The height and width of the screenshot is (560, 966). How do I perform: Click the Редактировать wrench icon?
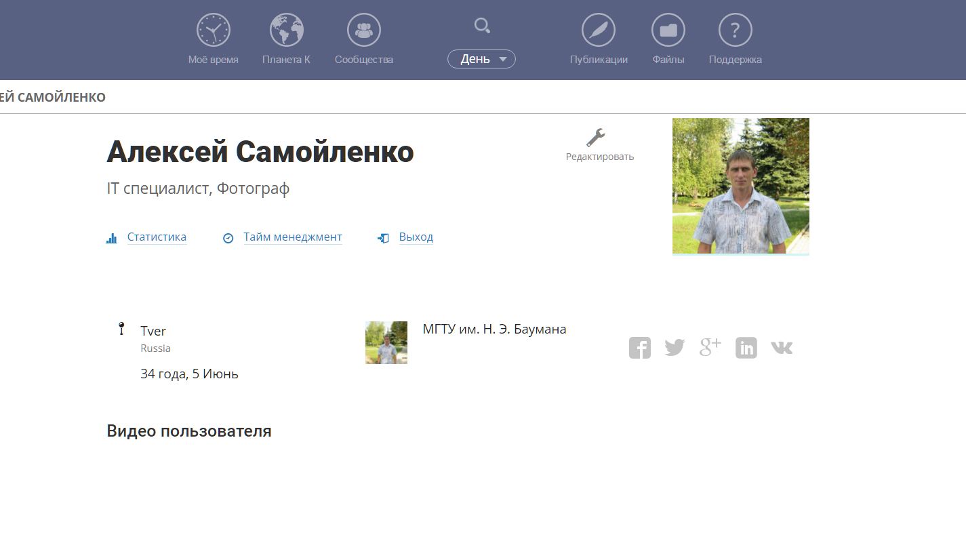click(596, 138)
